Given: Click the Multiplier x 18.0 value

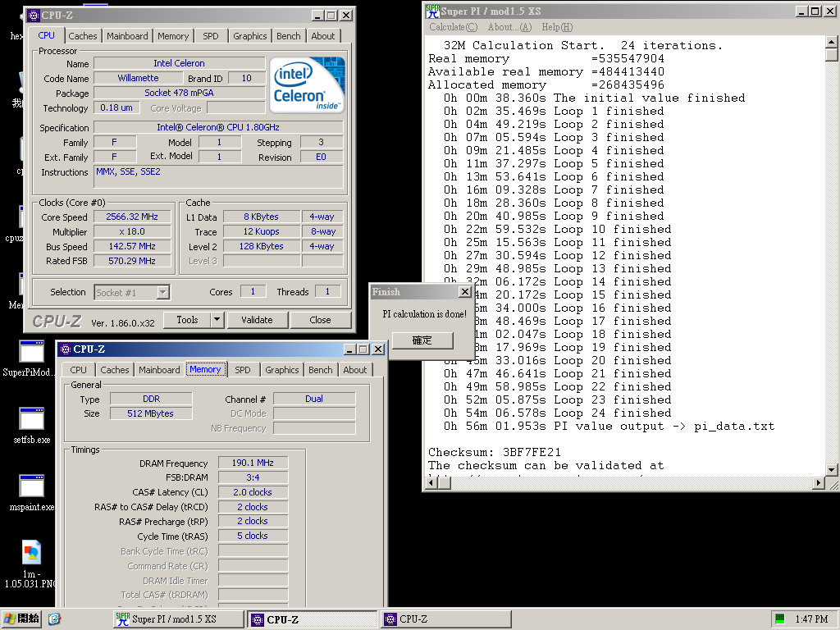Looking at the screenshot, I should (132, 231).
